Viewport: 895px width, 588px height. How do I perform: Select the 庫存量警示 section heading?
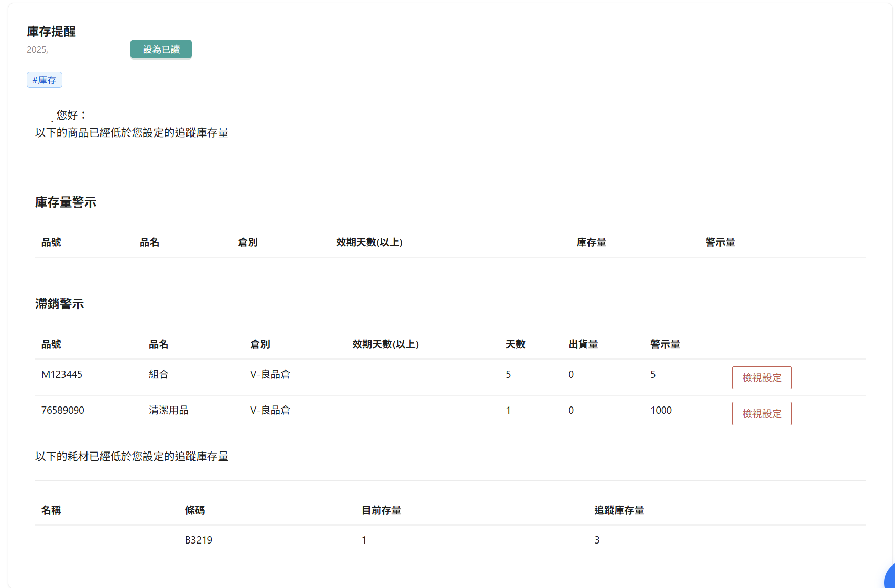click(66, 202)
